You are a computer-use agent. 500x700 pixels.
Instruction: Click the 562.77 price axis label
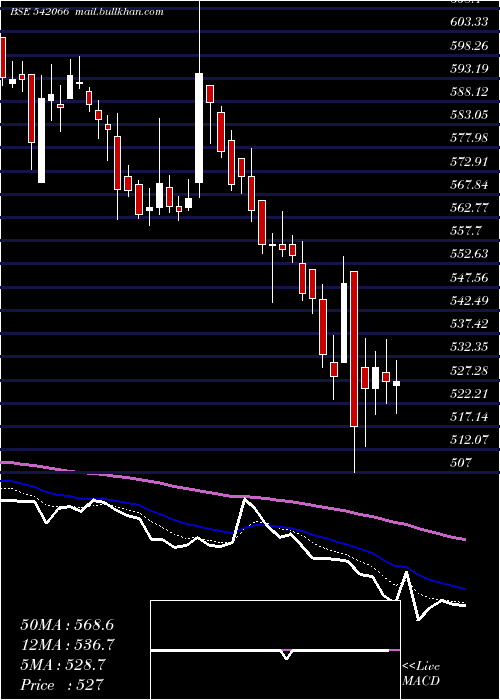469,208
